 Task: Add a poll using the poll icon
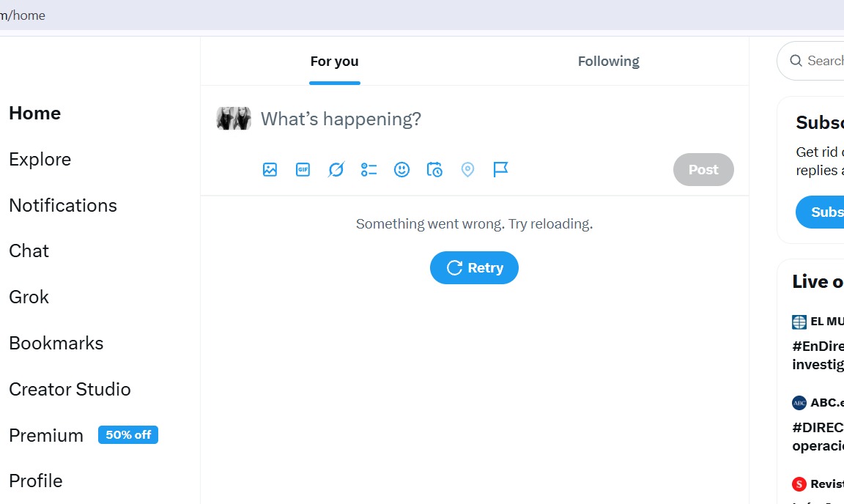coord(369,170)
